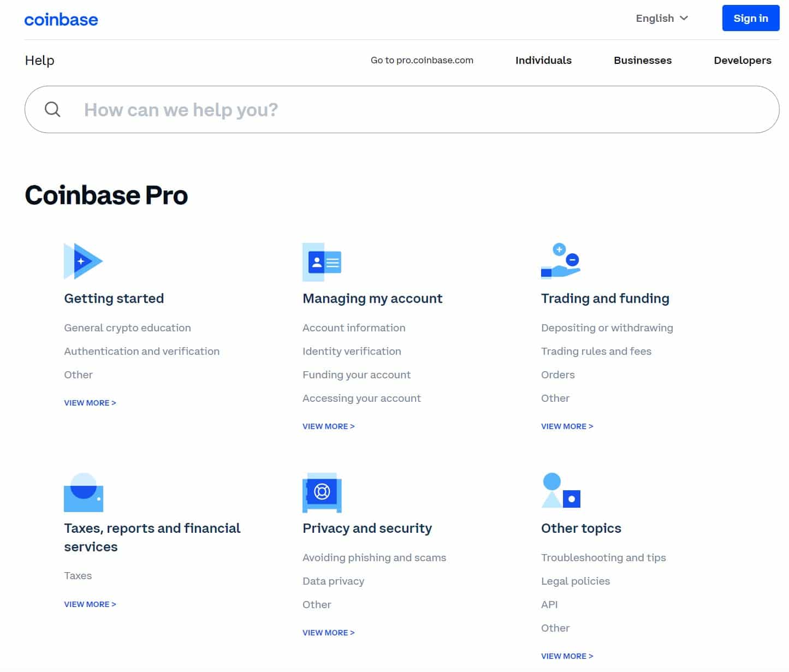This screenshot has height=672, width=789.
Task: Click the Privacy and security safe icon
Action: (322, 493)
